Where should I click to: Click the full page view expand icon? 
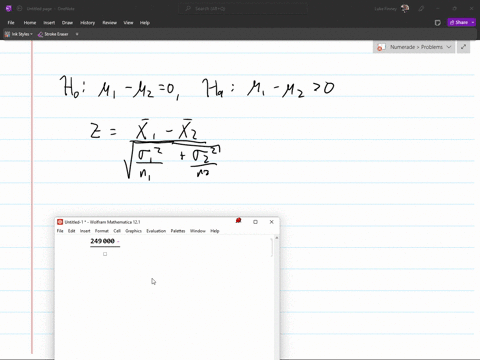[x=463, y=47]
